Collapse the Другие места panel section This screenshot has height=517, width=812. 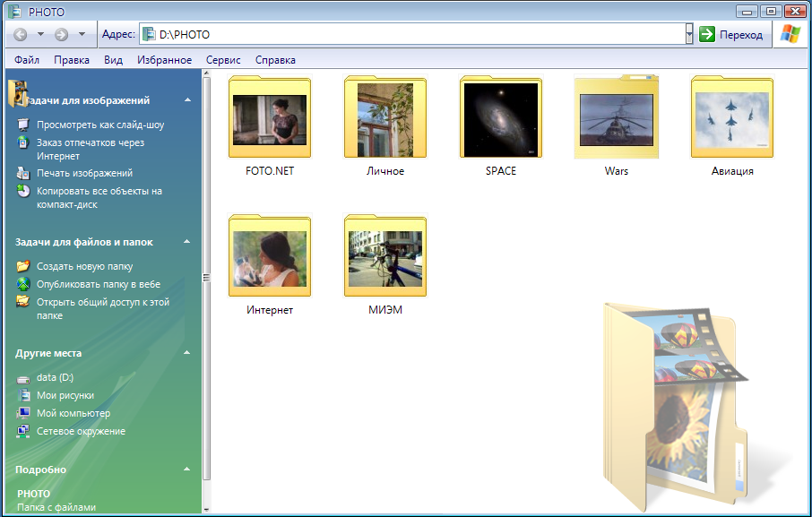point(187,353)
